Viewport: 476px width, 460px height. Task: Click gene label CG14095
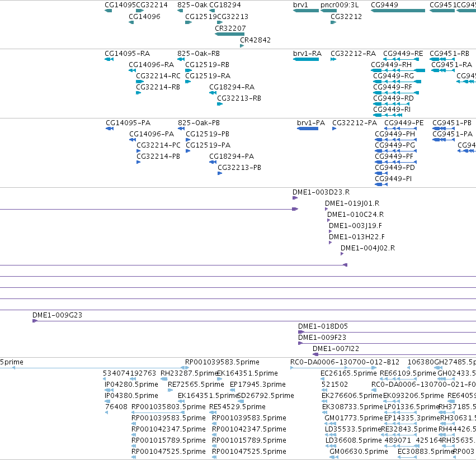pyautogui.click(x=120, y=5)
